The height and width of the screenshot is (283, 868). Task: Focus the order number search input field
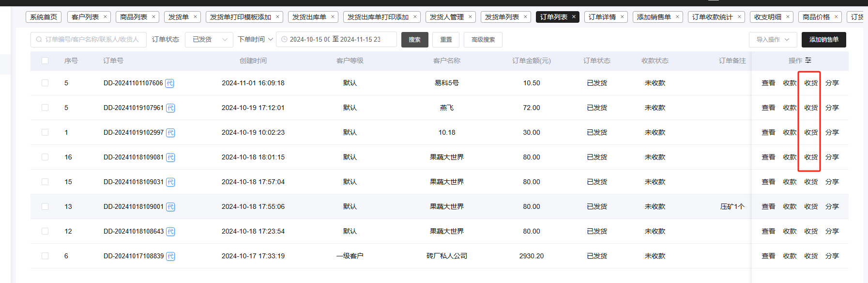[92, 40]
